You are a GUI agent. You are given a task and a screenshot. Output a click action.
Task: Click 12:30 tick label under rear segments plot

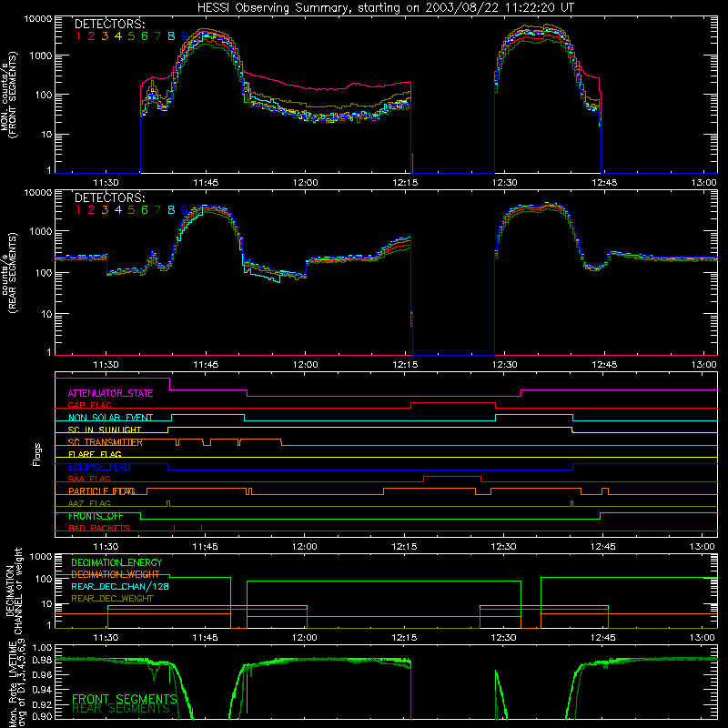[x=505, y=365]
